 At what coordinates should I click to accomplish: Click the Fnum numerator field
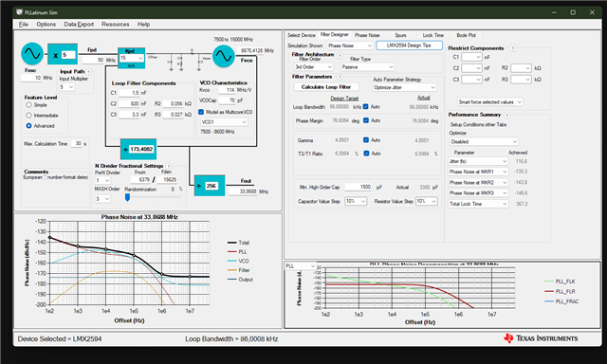[141, 180]
